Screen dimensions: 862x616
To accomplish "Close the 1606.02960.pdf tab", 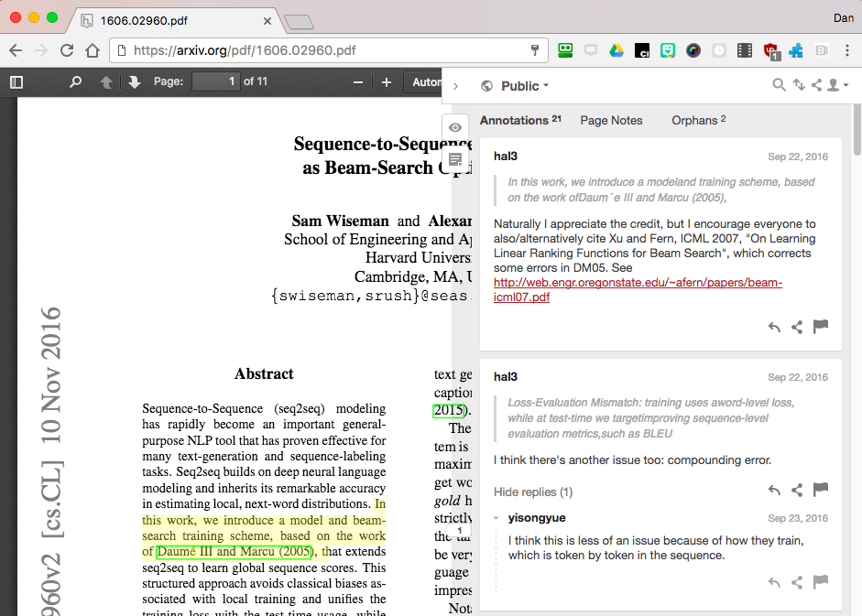I will pyautogui.click(x=267, y=21).
